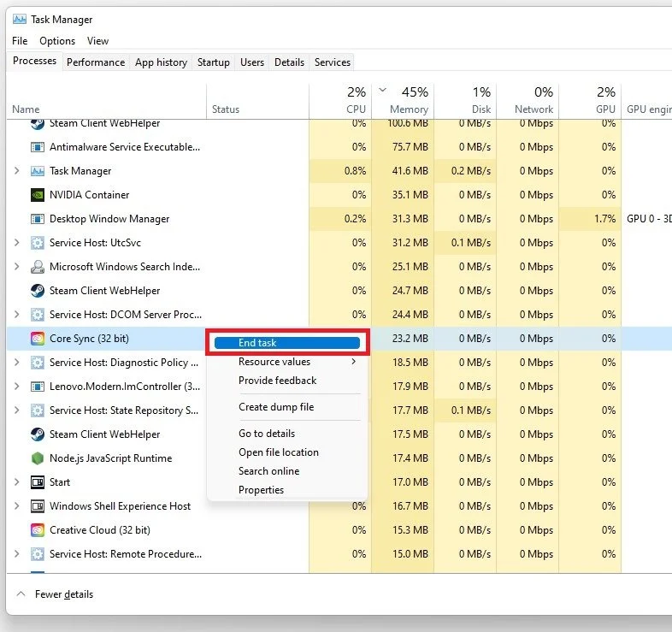Expand Service Host: DCOM Server group
Screen dimensions: 672x632
(x=17, y=314)
